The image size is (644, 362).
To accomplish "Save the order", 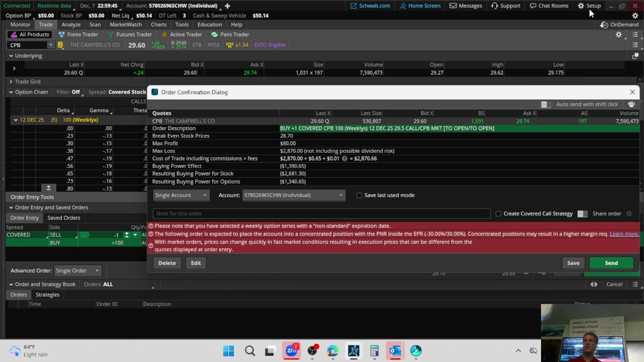I will pyautogui.click(x=573, y=263).
